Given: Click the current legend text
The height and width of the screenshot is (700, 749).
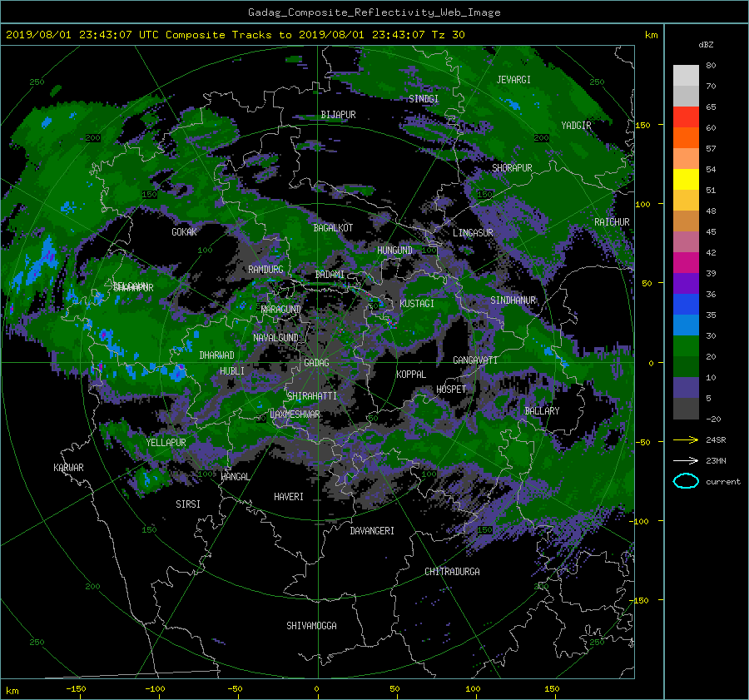Looking at the screenshot, I should coord(723,482).
